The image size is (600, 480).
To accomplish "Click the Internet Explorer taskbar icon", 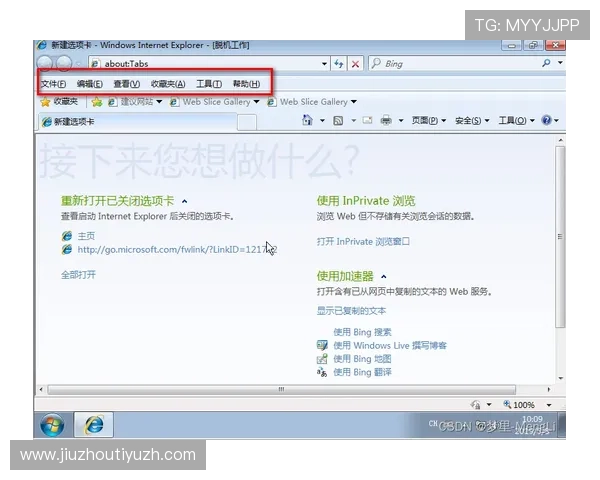I will click(x=94, y=425).
